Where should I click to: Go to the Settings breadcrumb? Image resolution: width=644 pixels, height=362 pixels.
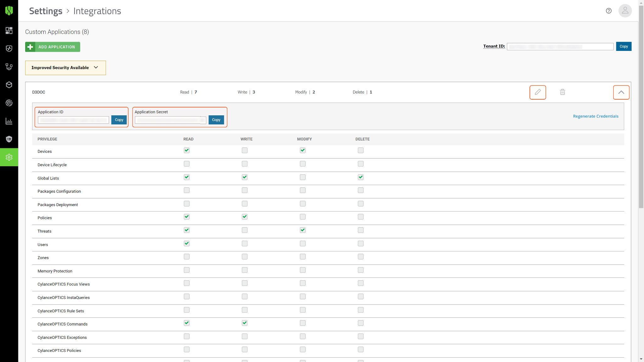coord(46,11)
